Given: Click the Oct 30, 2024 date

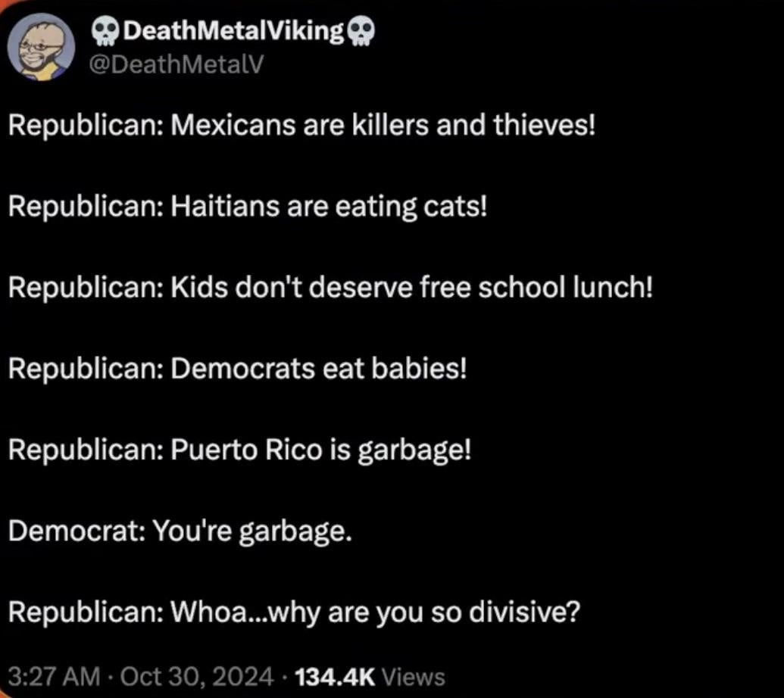Looking at the screenshot, I should click(197, 677).
